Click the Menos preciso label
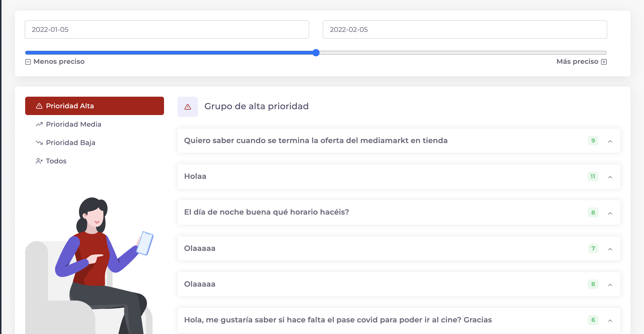644x334 pixels. 59,61
